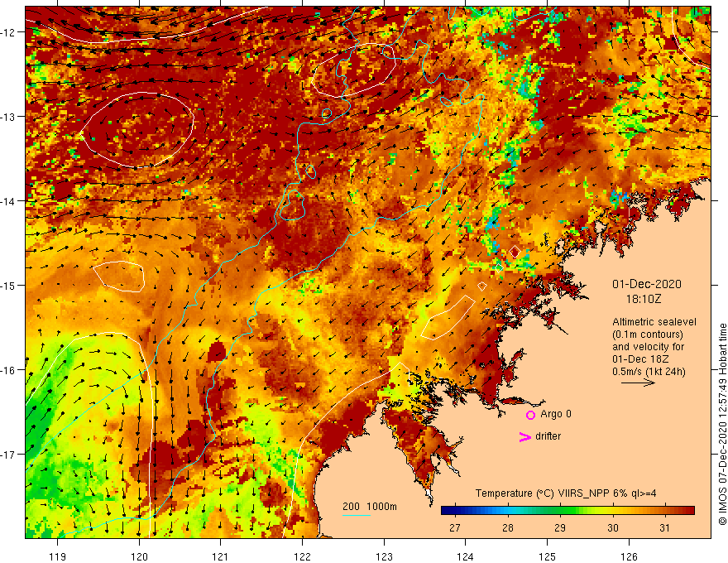Click longitude label 119 on the bottom axis
728x563 pixels.
click(x=58, y=556)
